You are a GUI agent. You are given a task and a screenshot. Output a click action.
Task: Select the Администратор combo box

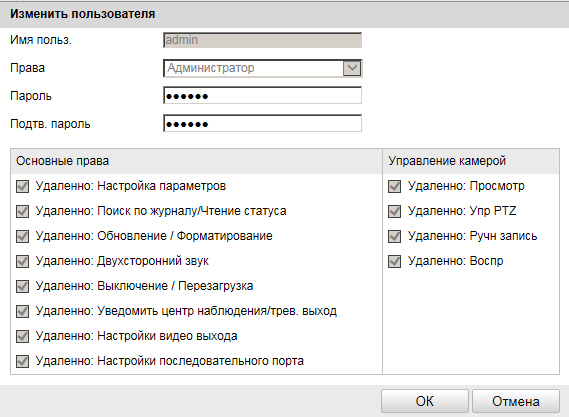263,68
